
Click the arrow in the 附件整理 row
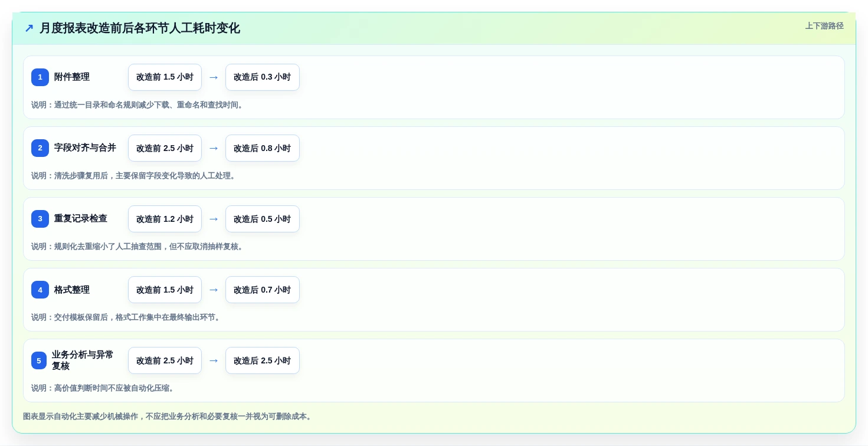pos(214,77)
